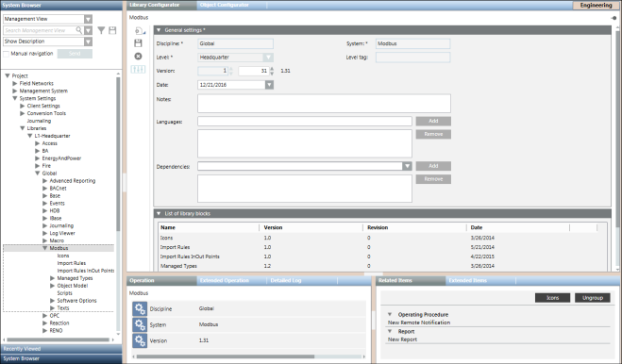622x364 pixels.
Task: Click the save floppy-disk icon in Library Configurator toolbar
Action: [x=138, y=42]
